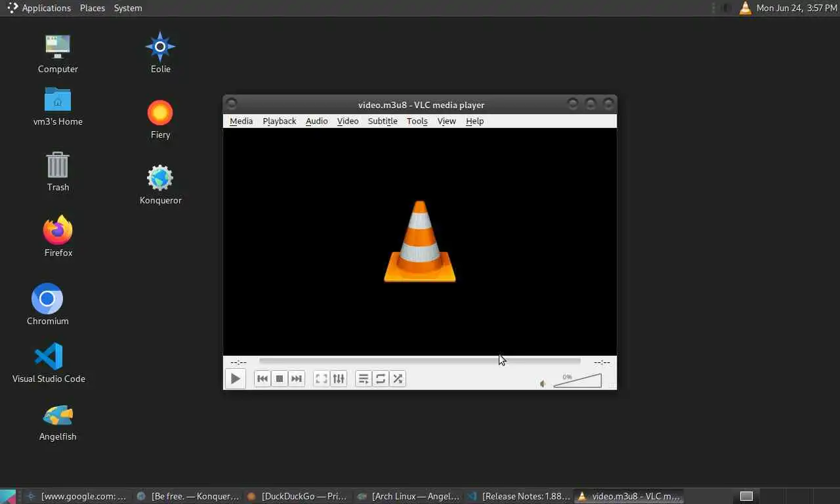
Task: Open the clock showing Mon Jun 24
Action: tap(795, 8)
